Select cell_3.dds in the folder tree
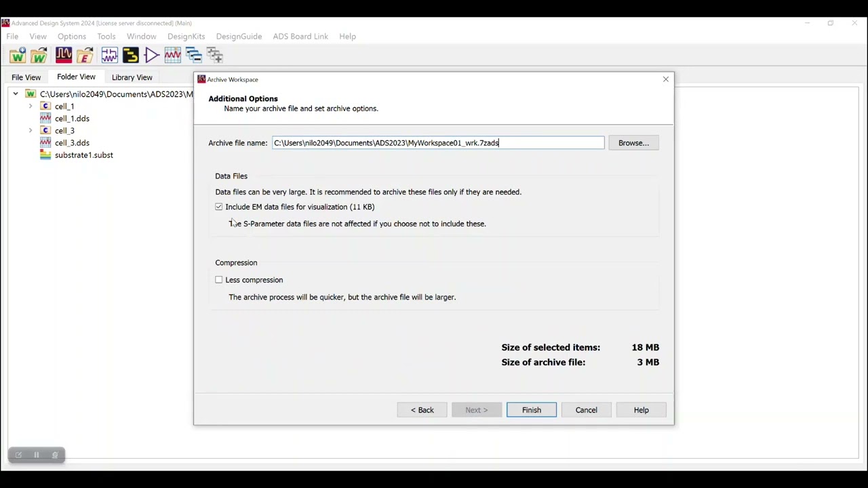The height and width of the screenshot is (488, 868). (73, 143)
